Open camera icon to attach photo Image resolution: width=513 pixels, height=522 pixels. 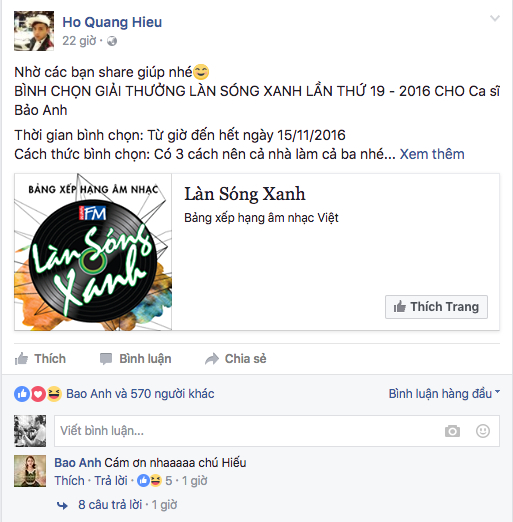click(x=452, y=431)
